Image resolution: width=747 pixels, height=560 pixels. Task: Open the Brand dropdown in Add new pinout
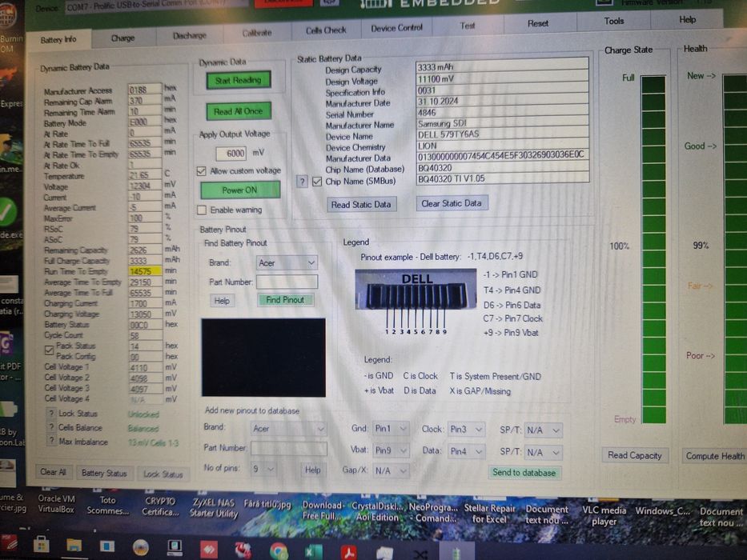289,429
